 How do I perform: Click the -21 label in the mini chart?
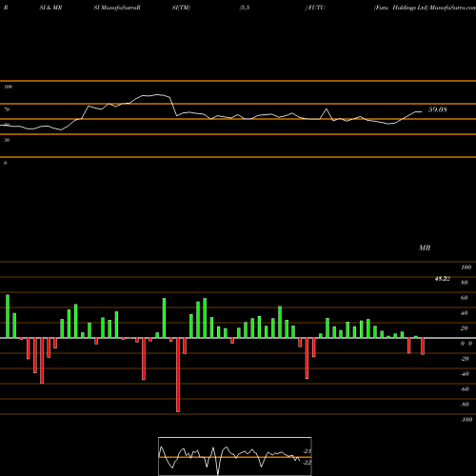(x=307, y=451)
